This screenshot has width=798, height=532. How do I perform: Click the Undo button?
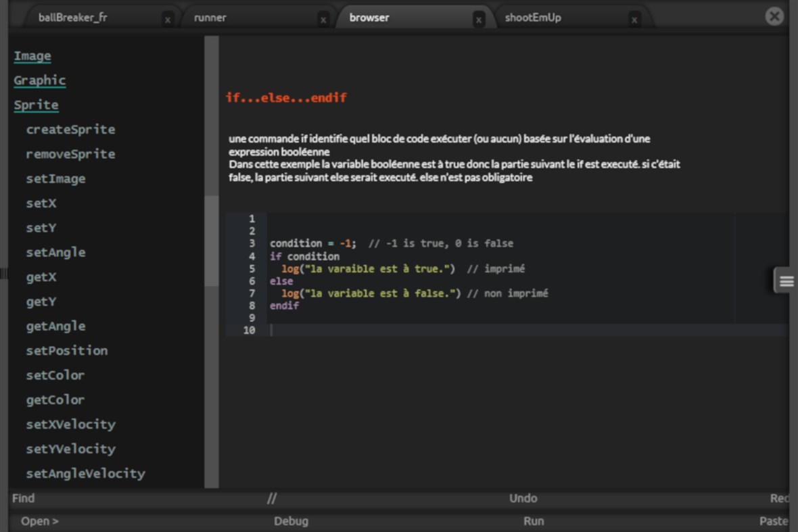click(523, 498)
